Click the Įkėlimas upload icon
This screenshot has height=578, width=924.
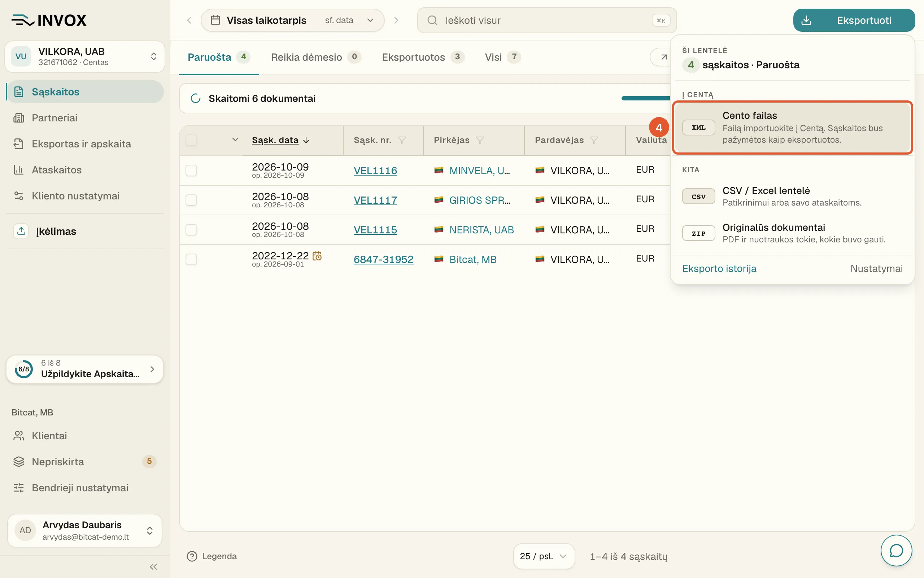(x=21, y=231)
